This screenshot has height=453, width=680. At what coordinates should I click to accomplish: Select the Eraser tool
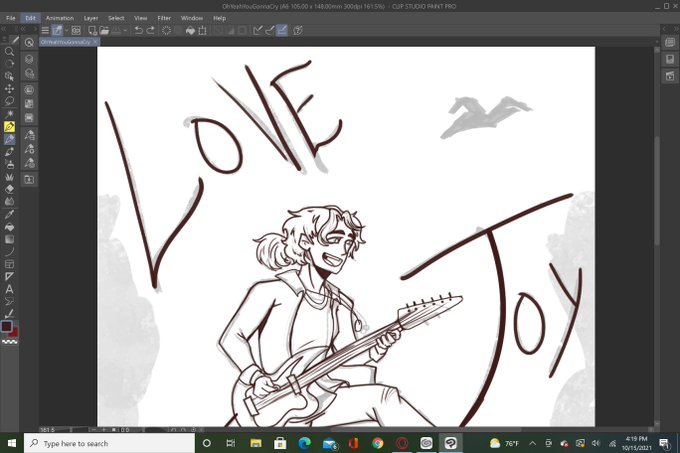pos(9,189)
